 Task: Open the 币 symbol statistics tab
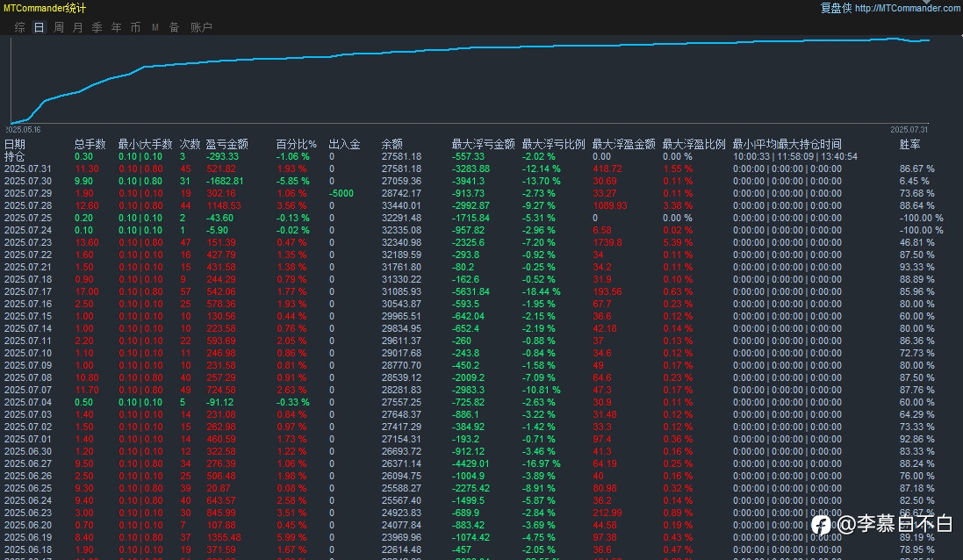click(136, 27)
